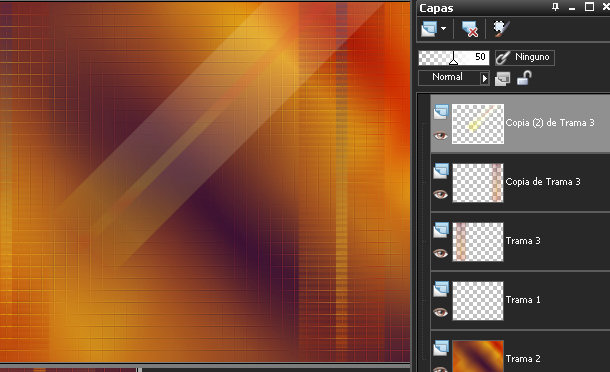This screenshot has height=372, width=610.
Task: Click the Copia de Trama 3 thumbnail
Action: click(478, 182)
